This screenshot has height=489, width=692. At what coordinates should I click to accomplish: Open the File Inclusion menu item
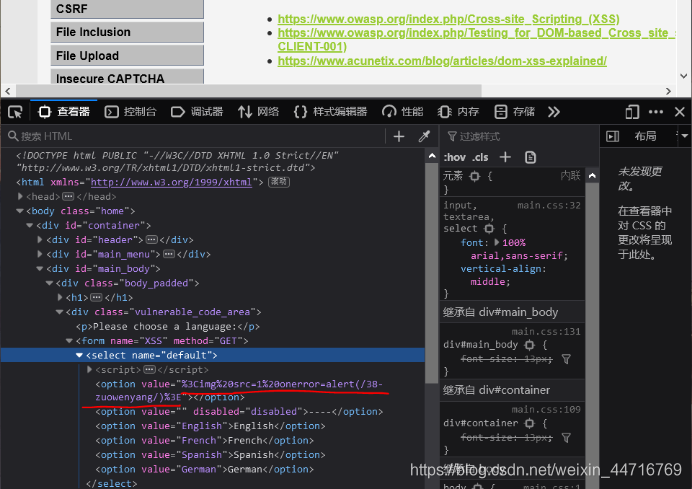tap(127, 32)
